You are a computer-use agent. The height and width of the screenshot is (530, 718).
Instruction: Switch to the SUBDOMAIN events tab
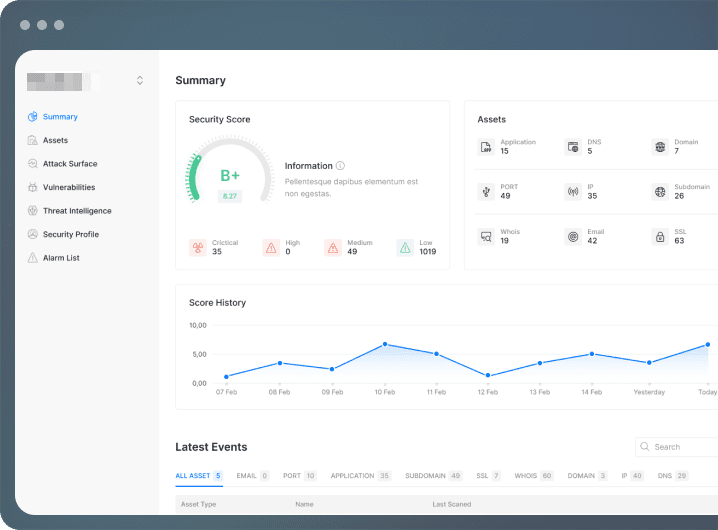pos(433,476)
